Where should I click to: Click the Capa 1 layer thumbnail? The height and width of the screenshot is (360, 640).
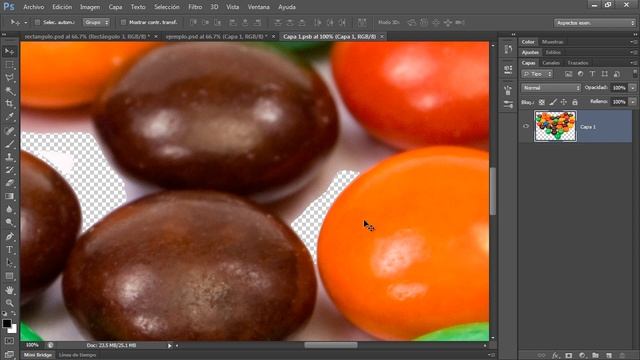[x=555, y=126]
